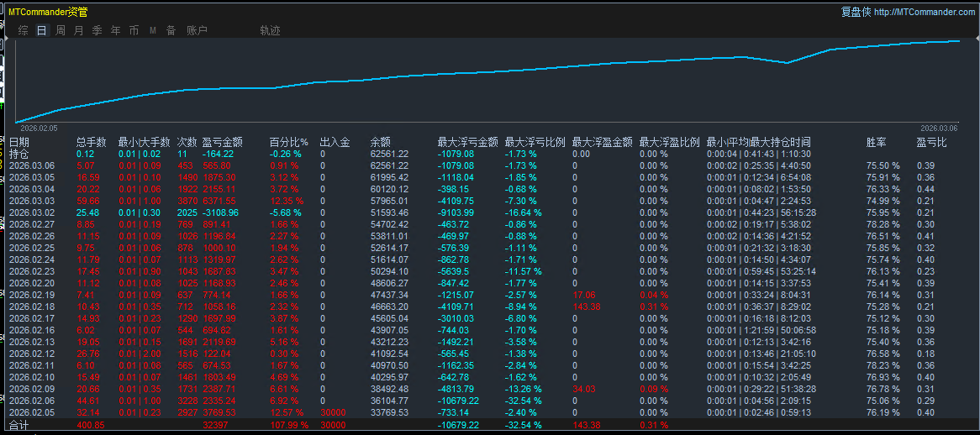Viewport: 980px width, 435px height.
Task: Click the 余额 column header
Action: [381, 142]
